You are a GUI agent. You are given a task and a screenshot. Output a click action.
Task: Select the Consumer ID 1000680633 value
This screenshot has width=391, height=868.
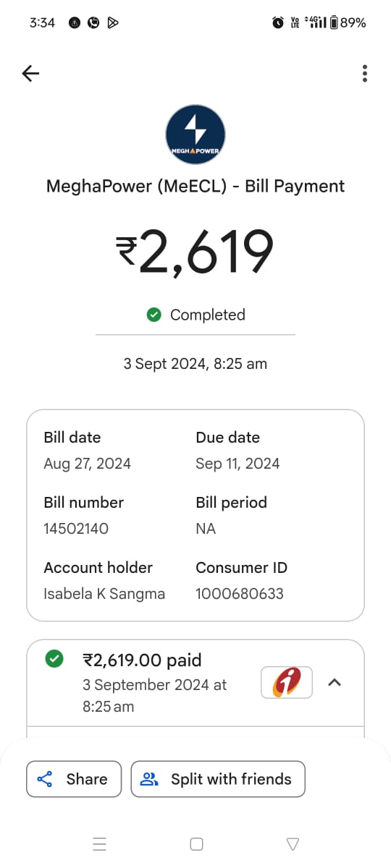[x=240, y=594]
